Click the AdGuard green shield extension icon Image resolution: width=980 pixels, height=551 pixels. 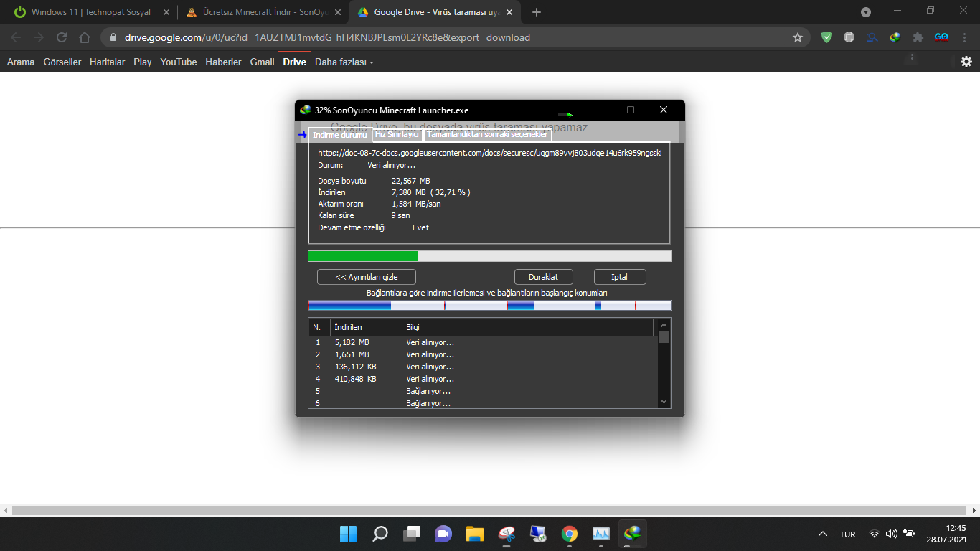[826, 37]
